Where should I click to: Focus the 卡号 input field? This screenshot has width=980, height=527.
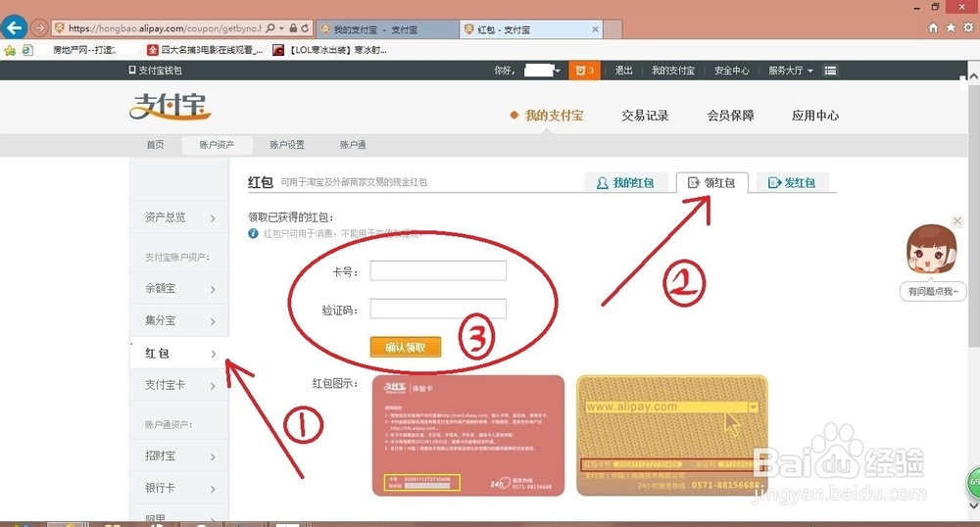click(438, 271)
